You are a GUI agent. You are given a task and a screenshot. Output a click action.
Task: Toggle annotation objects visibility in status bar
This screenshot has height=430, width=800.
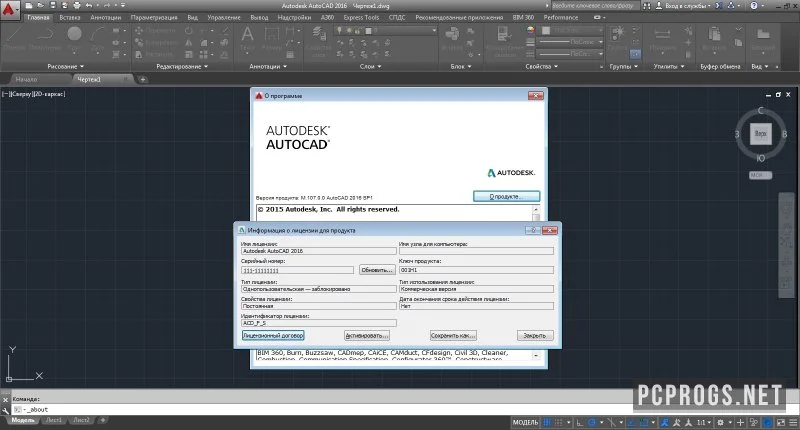[665, 422]
